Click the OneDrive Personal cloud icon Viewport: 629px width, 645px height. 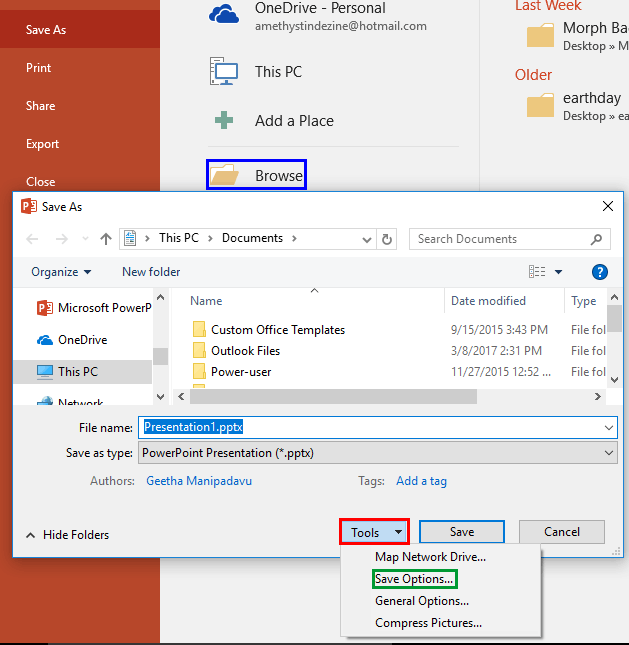223,14
